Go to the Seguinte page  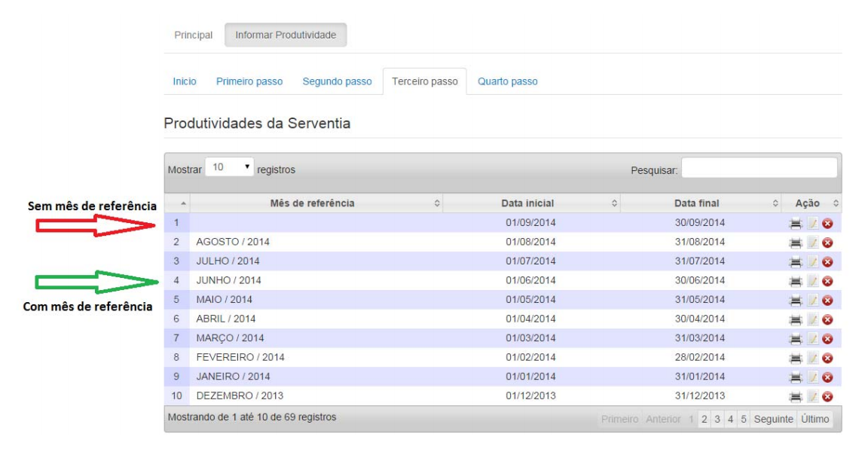773,419
